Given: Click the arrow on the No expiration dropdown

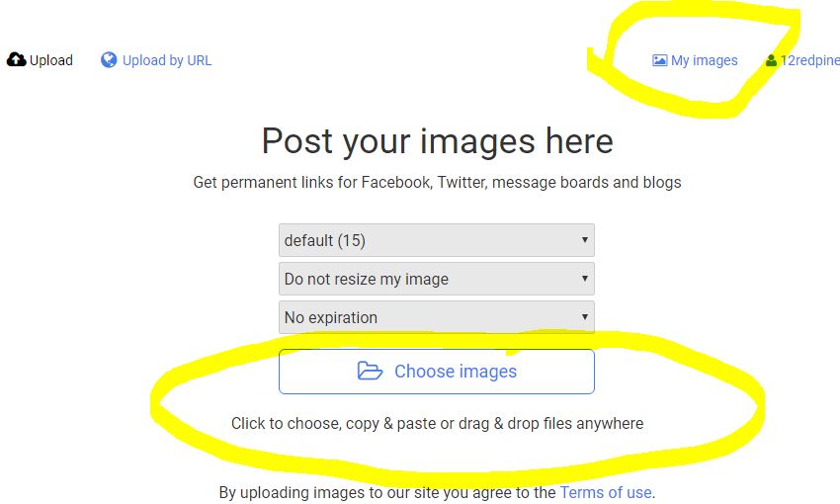Looking at the screenshot, I should [585, 317].
